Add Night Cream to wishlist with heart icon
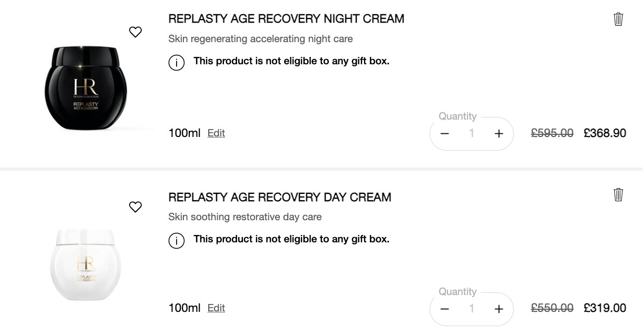Viewport: 644px width, 334px height. 135,32
